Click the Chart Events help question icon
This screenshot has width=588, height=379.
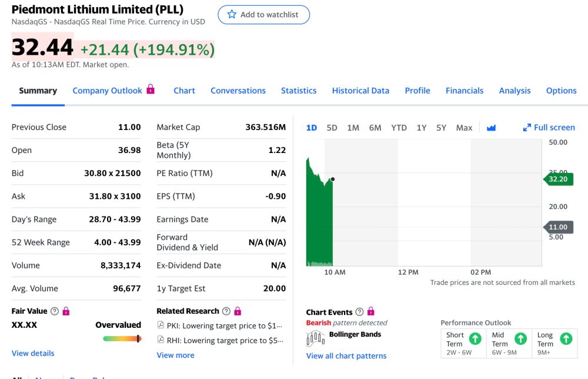coord(359,312)
